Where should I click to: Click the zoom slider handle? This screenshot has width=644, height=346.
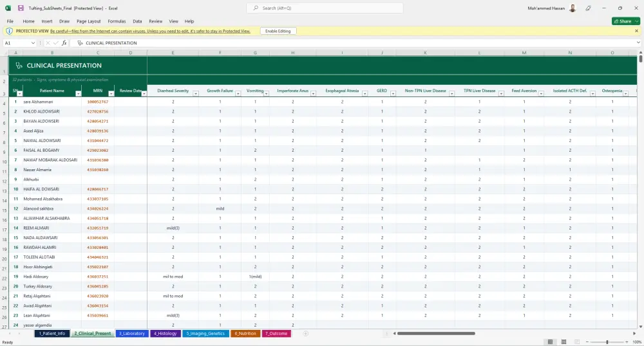click(x=607, y=342)
